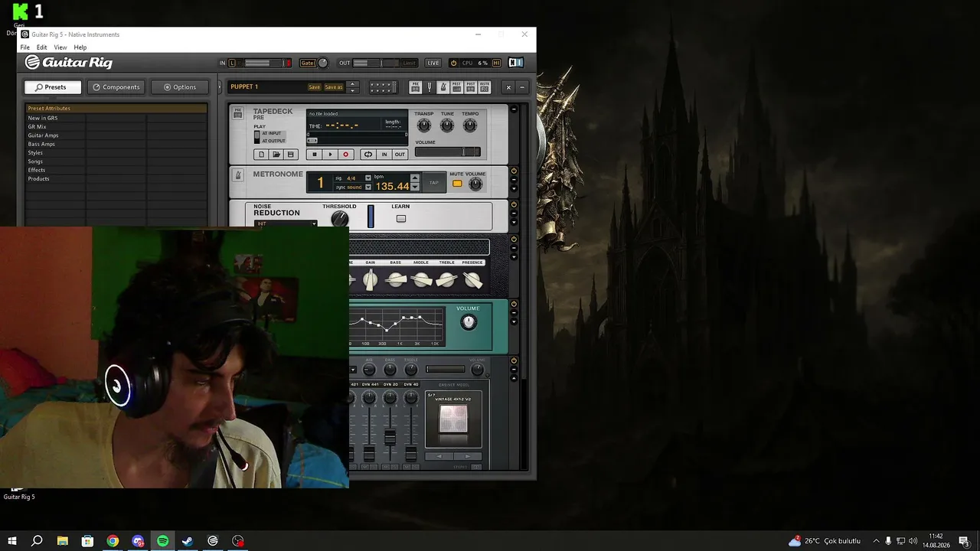Open the virtual rig kontrol icon

383,87
